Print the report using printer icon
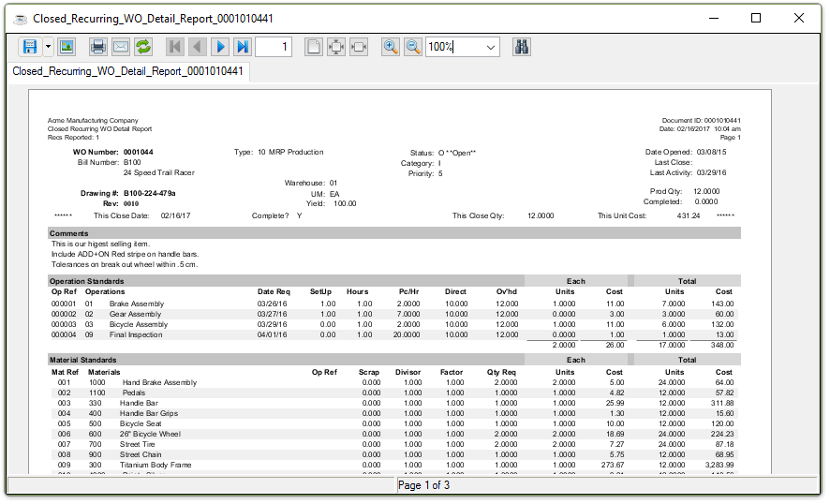Image resolution: width=830 pixels, height=504 pixels. coord(98,47)
